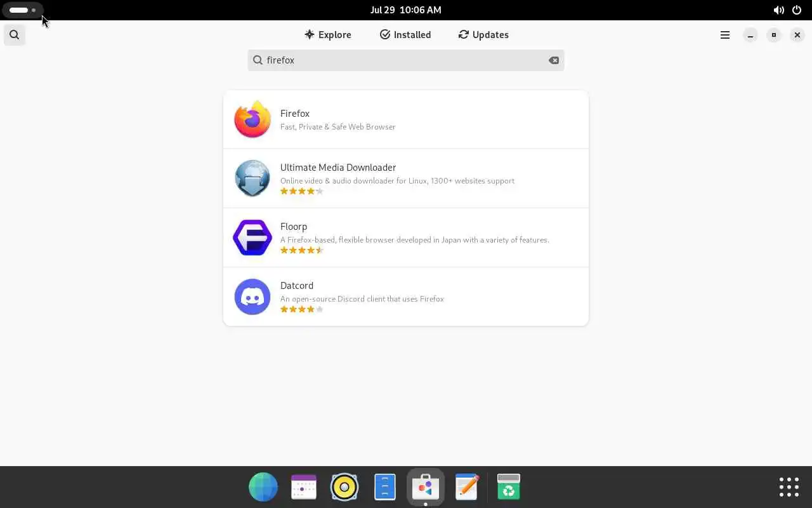
Task: Open the hamburger main menu
Action: point(725,35)
